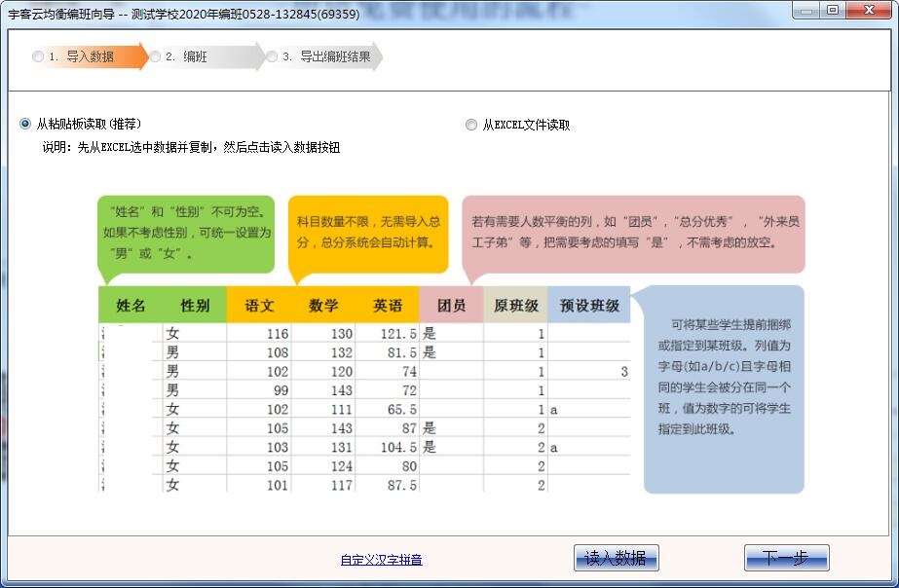Click the 团员 column header
Screen dimensions: 899x588
(451, 304)
